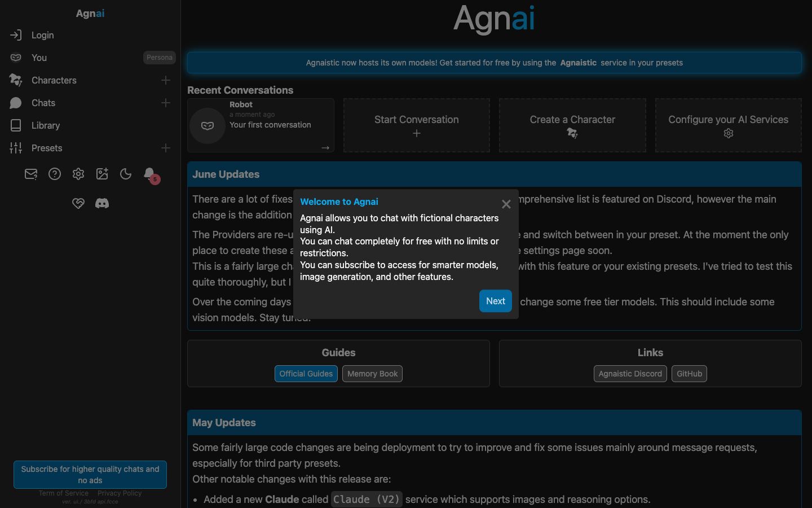812x508 pixels.
Task: Open the Term of Service link
Action: click(64, 493)
